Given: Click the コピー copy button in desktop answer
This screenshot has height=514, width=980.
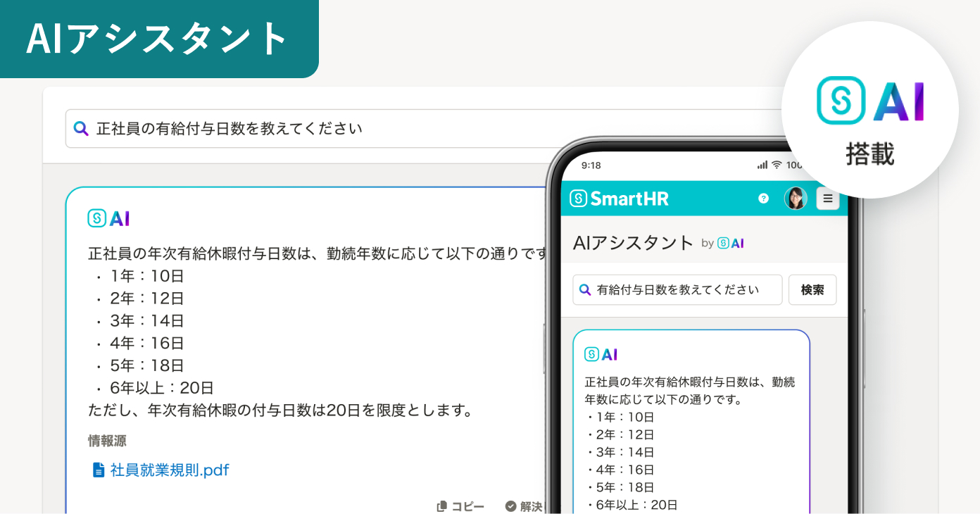Looking at the screenshot, I should 460,506.
